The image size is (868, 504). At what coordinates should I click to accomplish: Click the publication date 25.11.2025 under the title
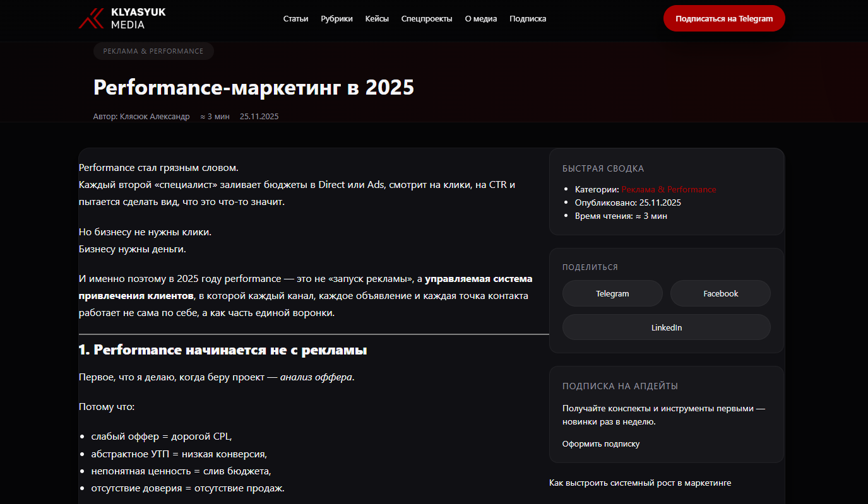259,116
